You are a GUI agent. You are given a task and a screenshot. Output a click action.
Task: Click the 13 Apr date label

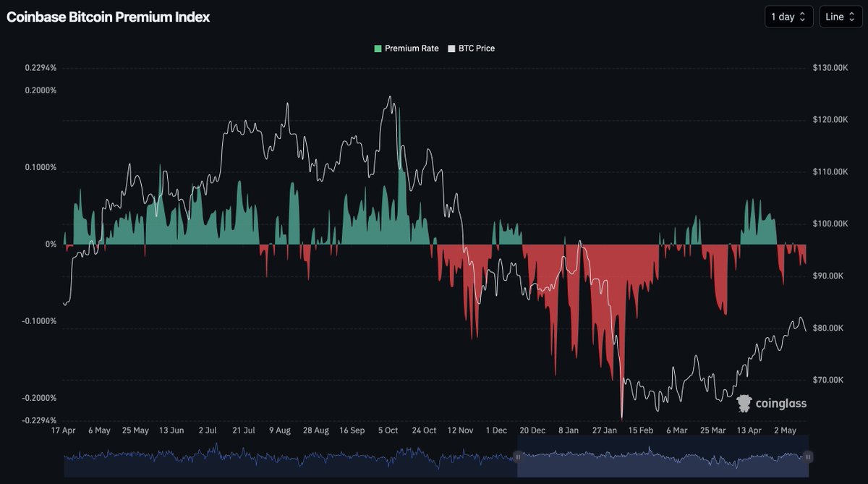pos(749,430)
